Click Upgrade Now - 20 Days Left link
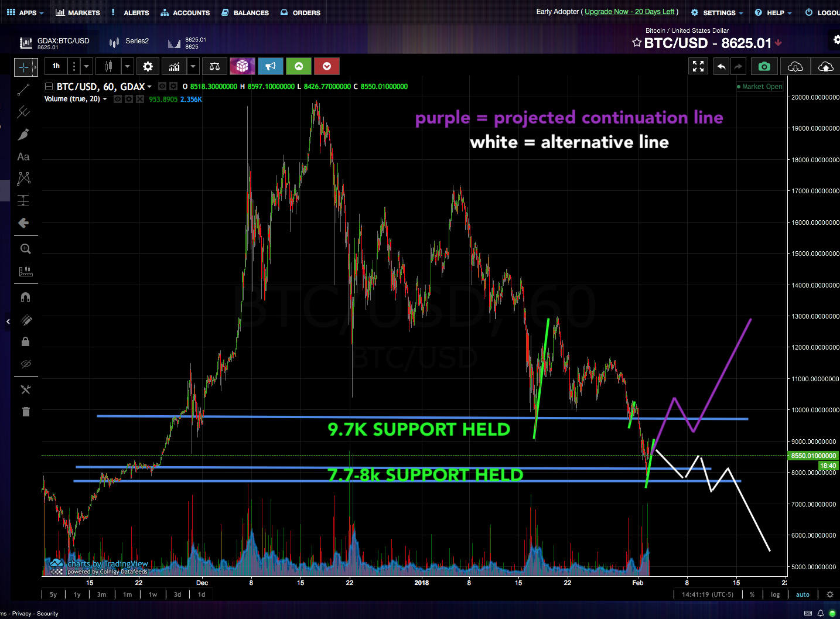This screenshot has height=619, width=840. coord(630,12)
